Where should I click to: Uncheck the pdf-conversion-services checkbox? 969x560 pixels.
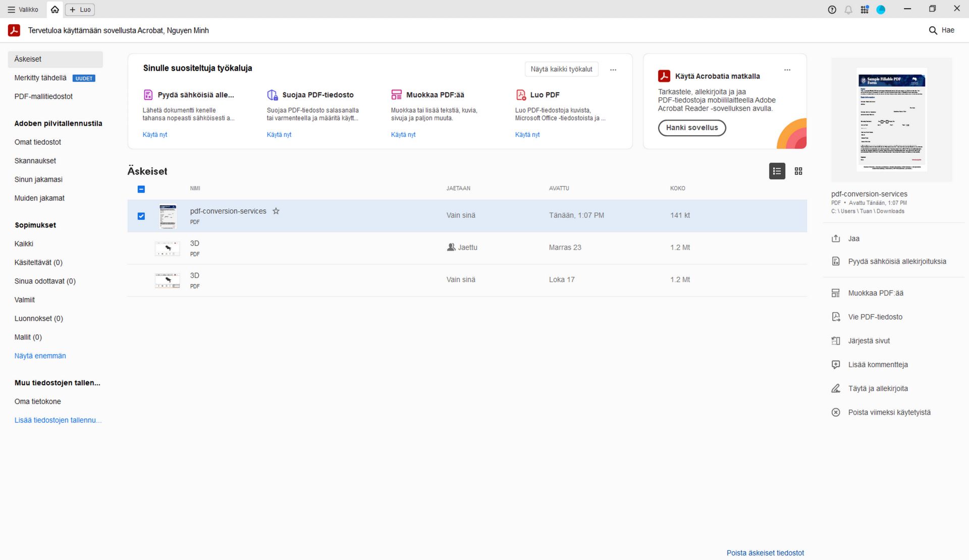click(141, 216)
